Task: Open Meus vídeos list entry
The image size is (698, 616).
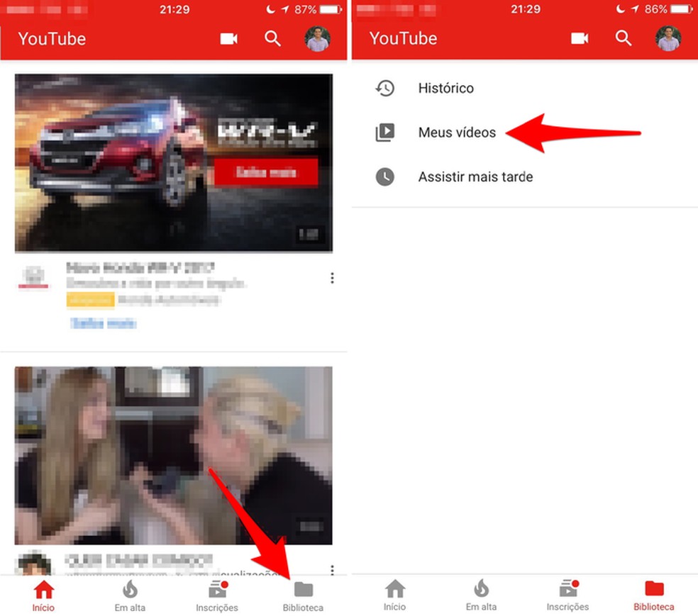Action: (x=525, y=133)
